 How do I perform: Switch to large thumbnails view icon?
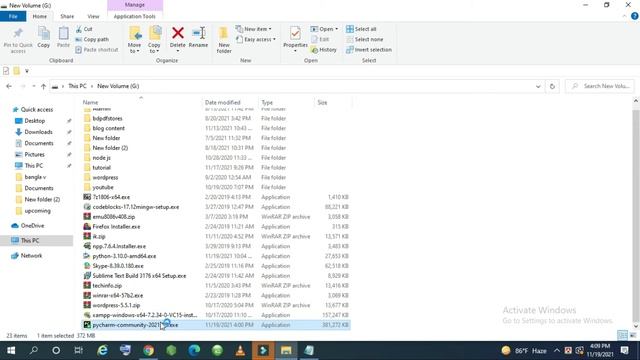tap(633, 336)
